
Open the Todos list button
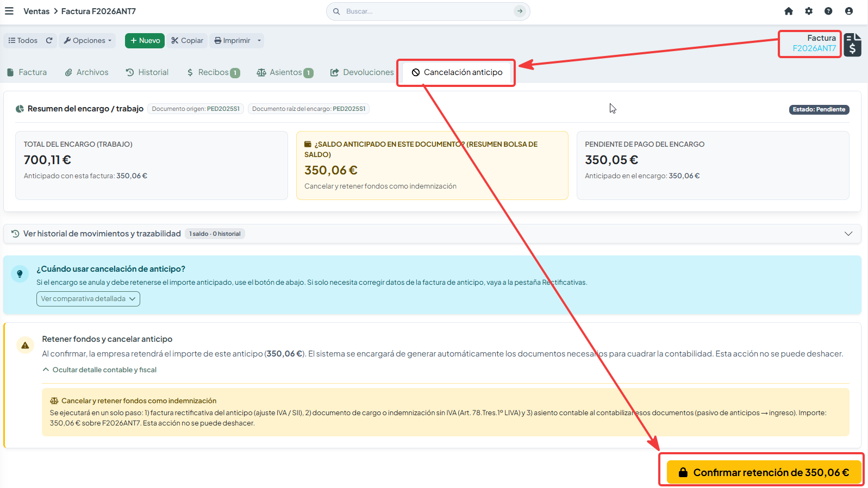23,40
